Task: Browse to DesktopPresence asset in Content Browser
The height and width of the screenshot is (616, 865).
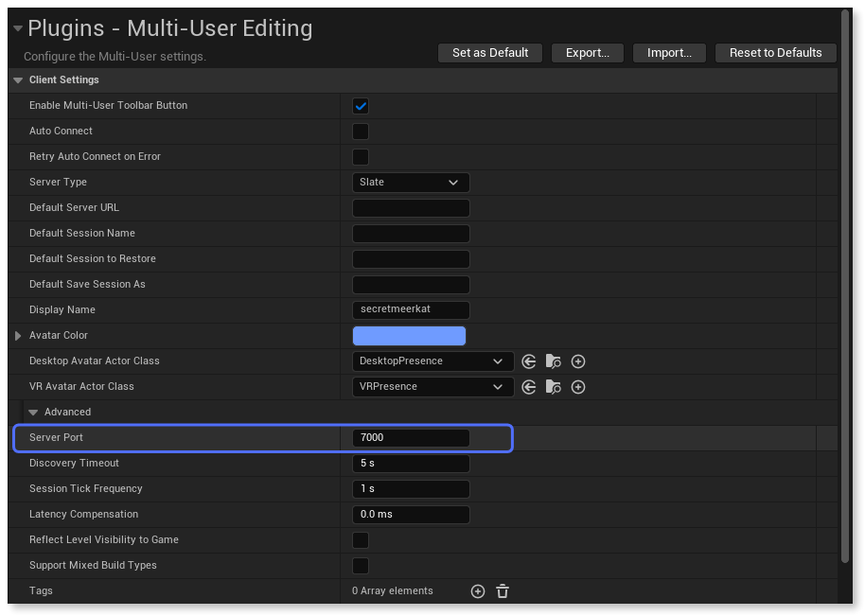Action: tap(554, 361)
